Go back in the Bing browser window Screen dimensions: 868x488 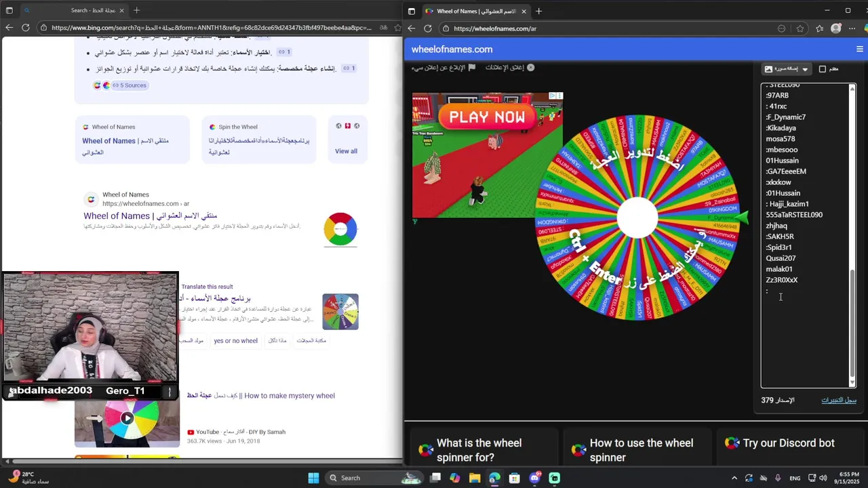click(9, 28)
